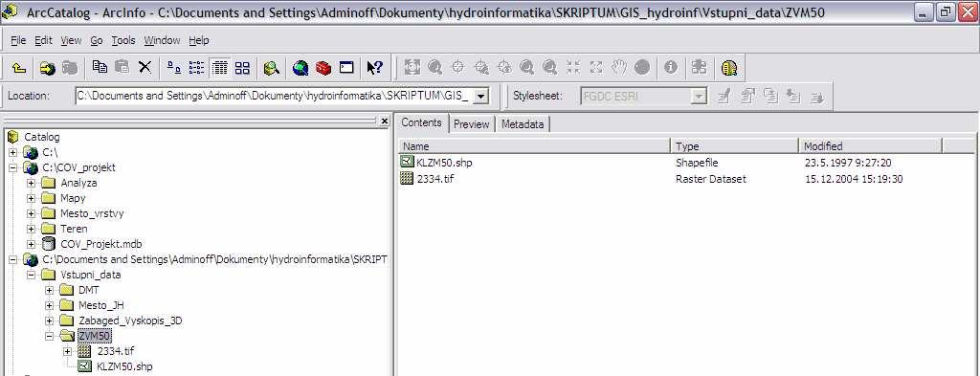Switch to Details view
Viewport: 980px width, 376px height.
click(219, 68)
